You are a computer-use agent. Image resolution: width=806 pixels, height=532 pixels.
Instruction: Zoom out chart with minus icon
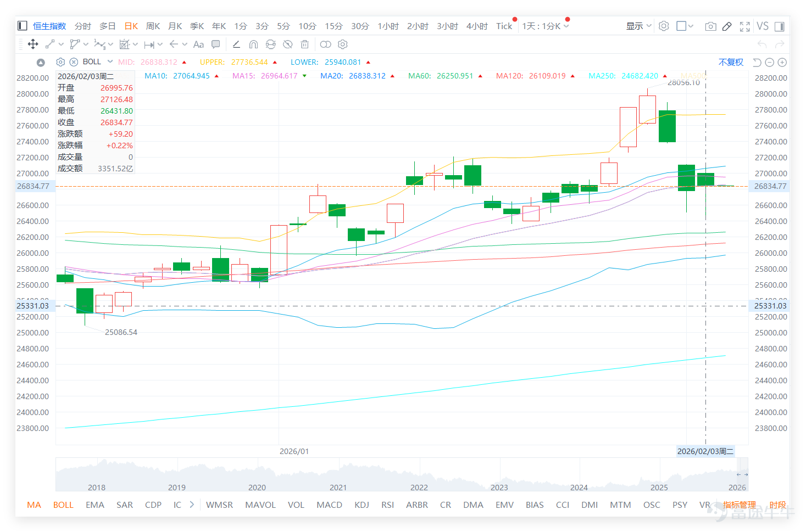pos(770,63)
